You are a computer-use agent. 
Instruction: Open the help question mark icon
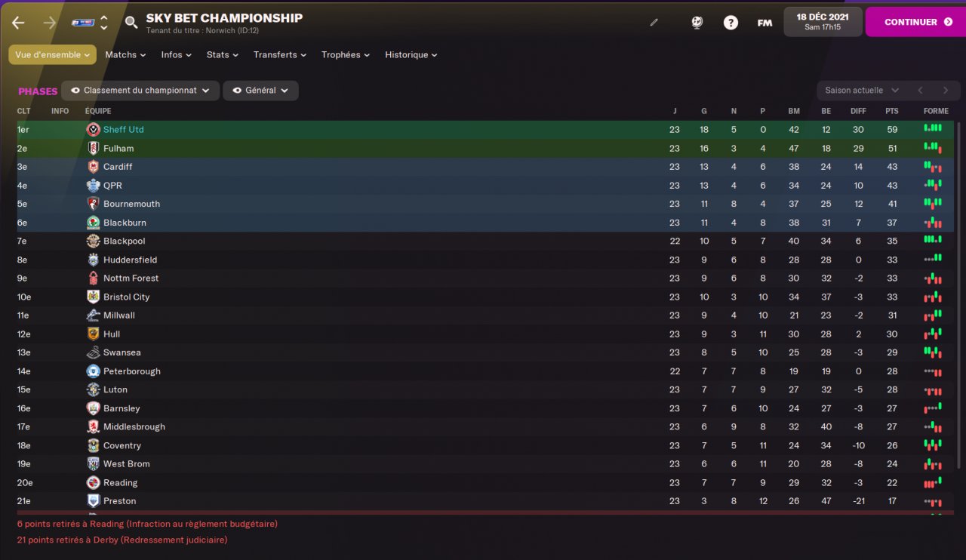[731, 23]
